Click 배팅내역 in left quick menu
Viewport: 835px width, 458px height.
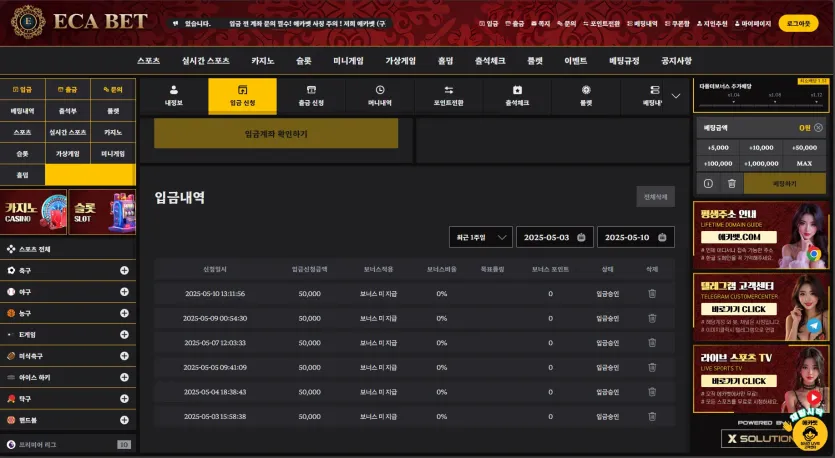pos(22,111)
